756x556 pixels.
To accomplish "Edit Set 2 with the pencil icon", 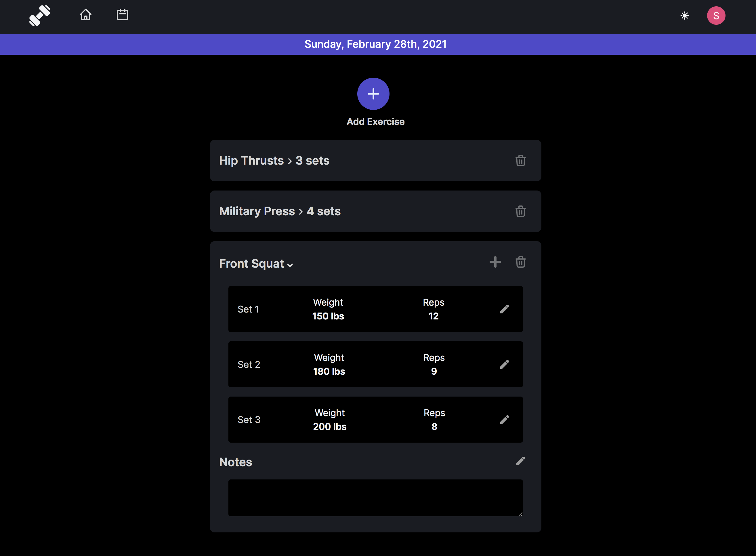I will (504, 364).
